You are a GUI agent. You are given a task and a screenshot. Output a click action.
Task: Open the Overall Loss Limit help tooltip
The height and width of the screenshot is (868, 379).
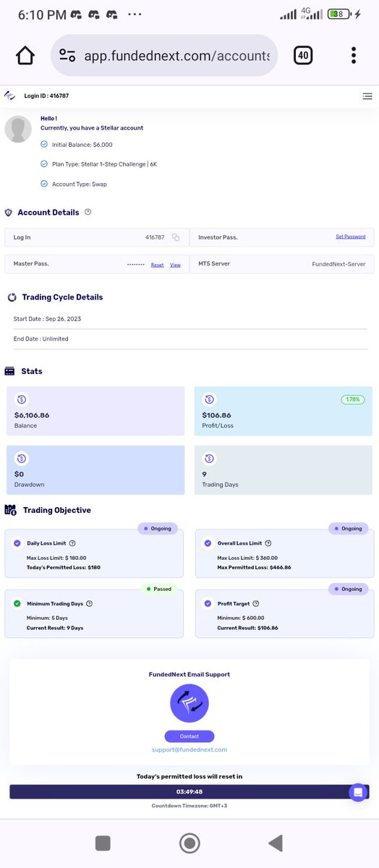tap(268, 543)
